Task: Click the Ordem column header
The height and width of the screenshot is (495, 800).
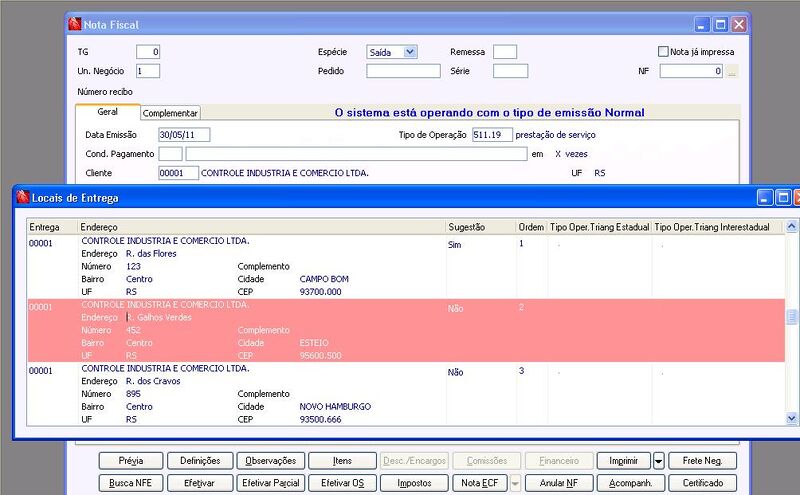Action: click(x=532, y=227)
